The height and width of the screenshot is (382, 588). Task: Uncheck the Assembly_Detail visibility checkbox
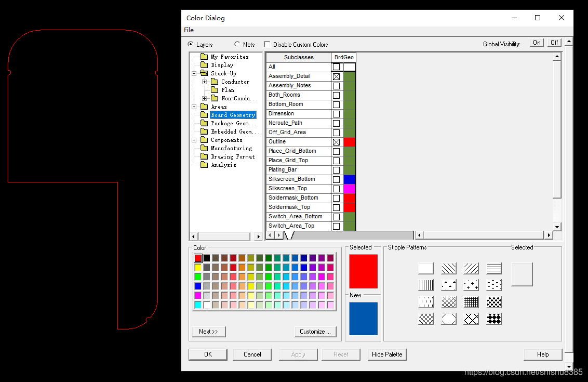pos(337,76)
